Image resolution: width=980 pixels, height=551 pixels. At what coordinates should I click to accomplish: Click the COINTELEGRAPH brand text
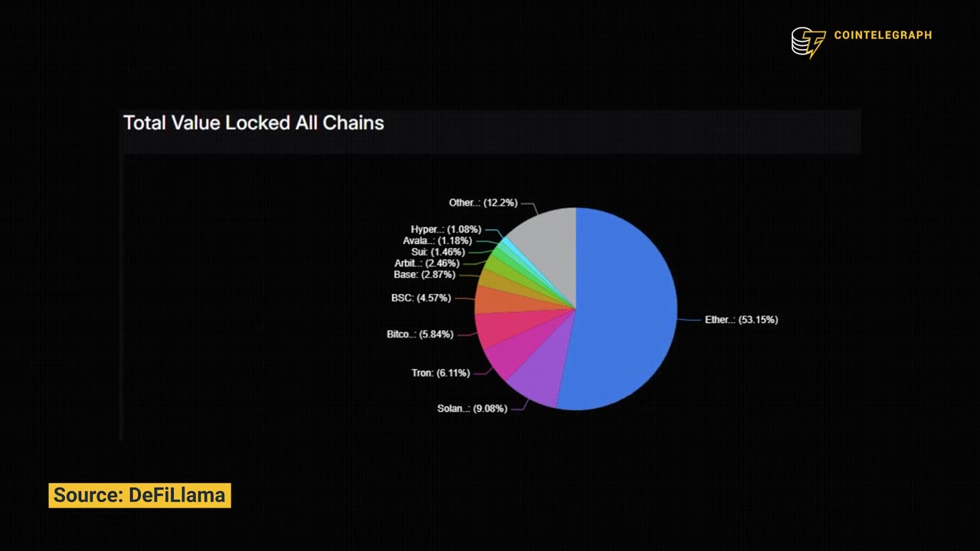pyautogui.click(x=883, y=35)
